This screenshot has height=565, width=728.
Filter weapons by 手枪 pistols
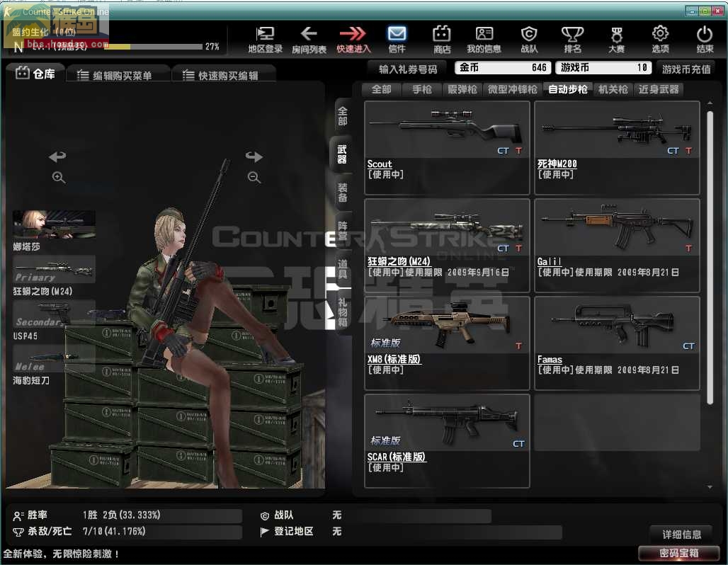point(422,89)
